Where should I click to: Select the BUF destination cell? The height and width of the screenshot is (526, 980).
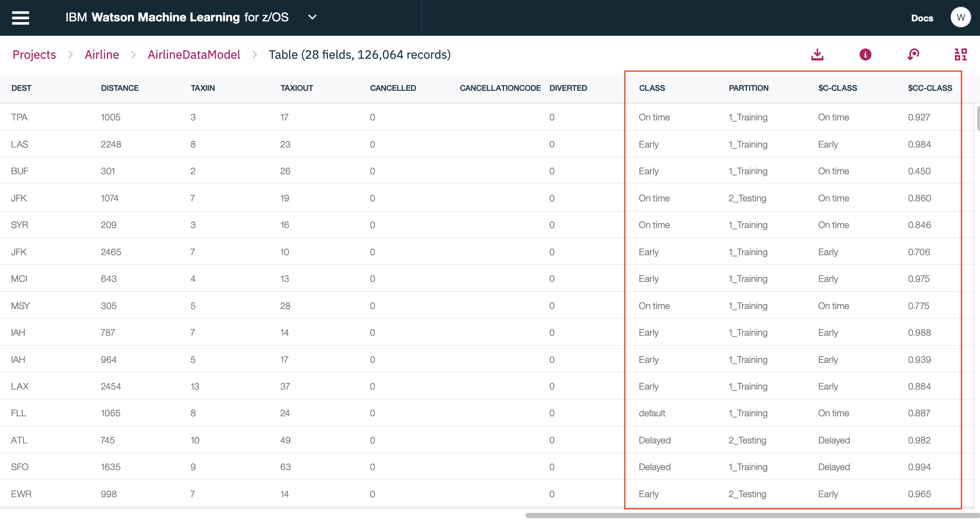click(x=20, y=171)
